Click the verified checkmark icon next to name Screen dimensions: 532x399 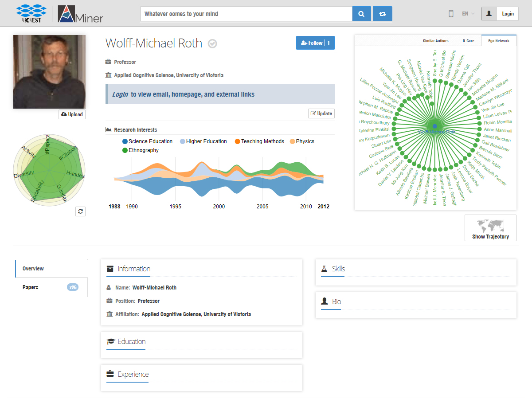tap(213, 43)
